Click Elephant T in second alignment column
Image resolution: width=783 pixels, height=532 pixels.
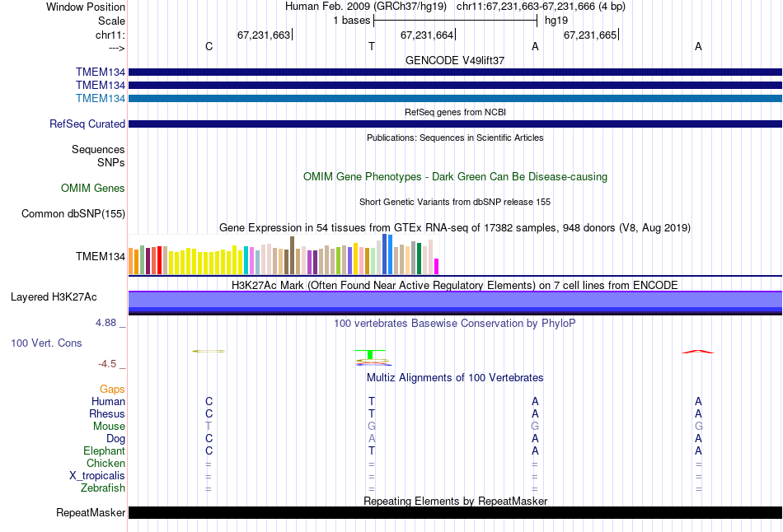click(x=372, y=451)
